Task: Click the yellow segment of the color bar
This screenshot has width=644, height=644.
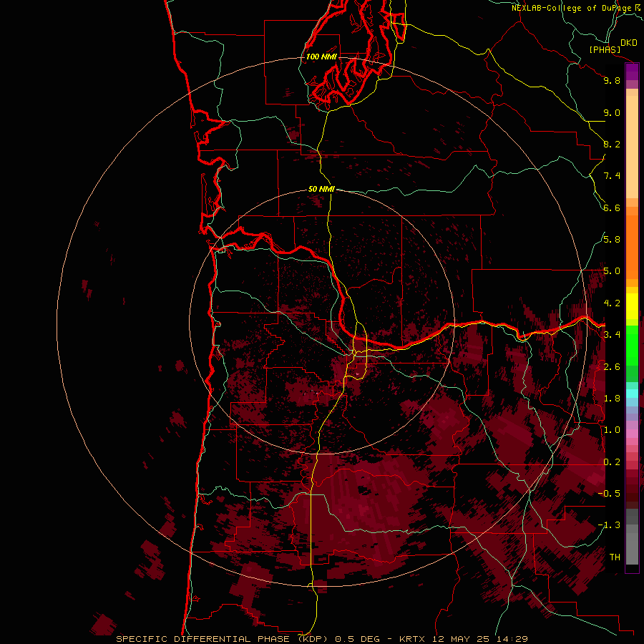Action: point(632,306)
